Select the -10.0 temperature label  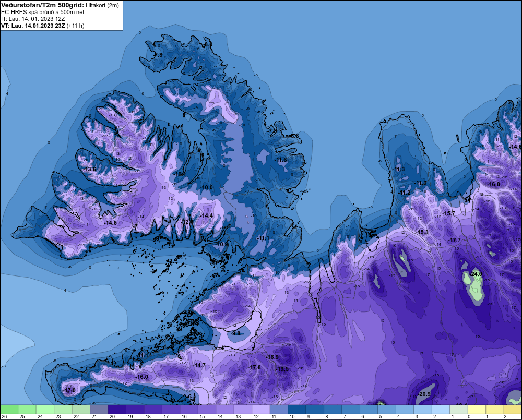coord(206,187)
